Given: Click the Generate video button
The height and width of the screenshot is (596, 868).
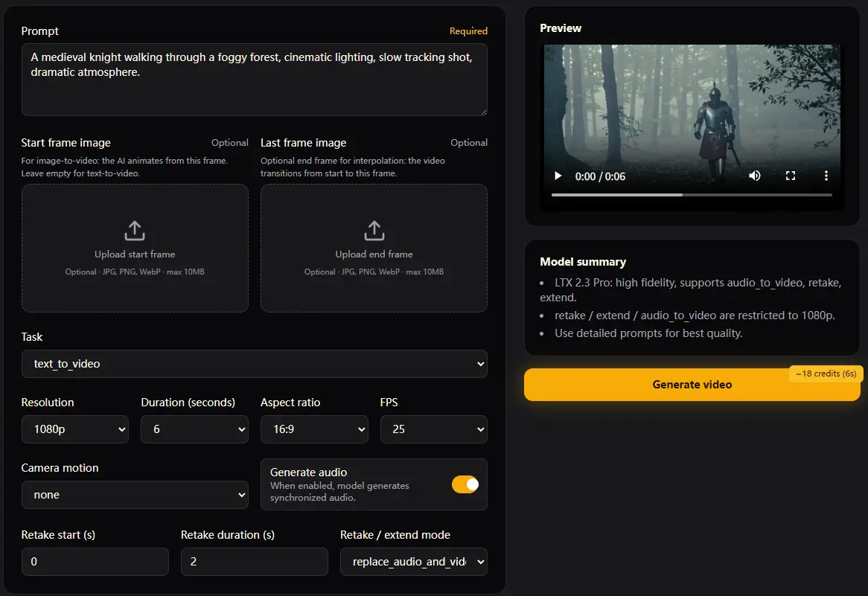Looking at the screenshot, I should coord(692,385).
